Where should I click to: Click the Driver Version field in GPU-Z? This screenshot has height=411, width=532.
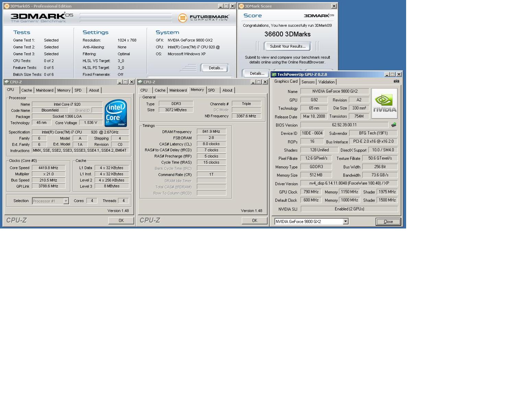349,183
